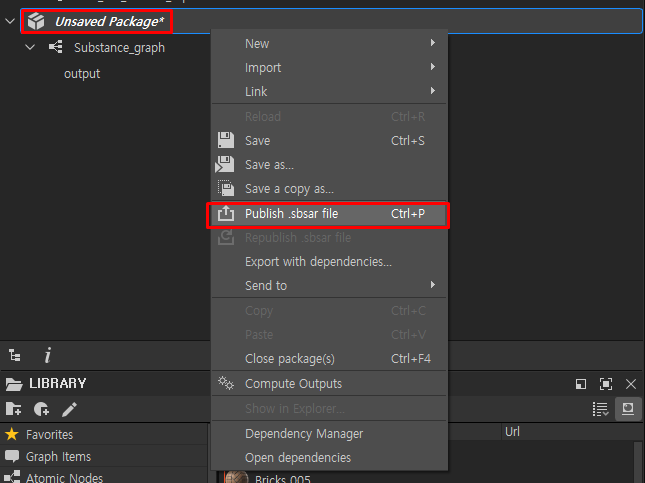
Task: Click the Compute Outputs gears icon
Action: 226,383
